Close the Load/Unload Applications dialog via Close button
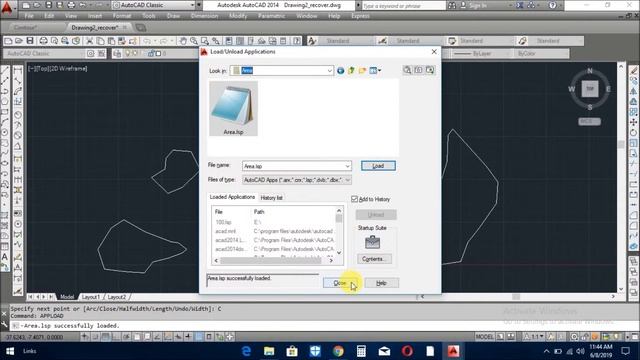This screenshot has width=640, height=360. tap(340, 283)
